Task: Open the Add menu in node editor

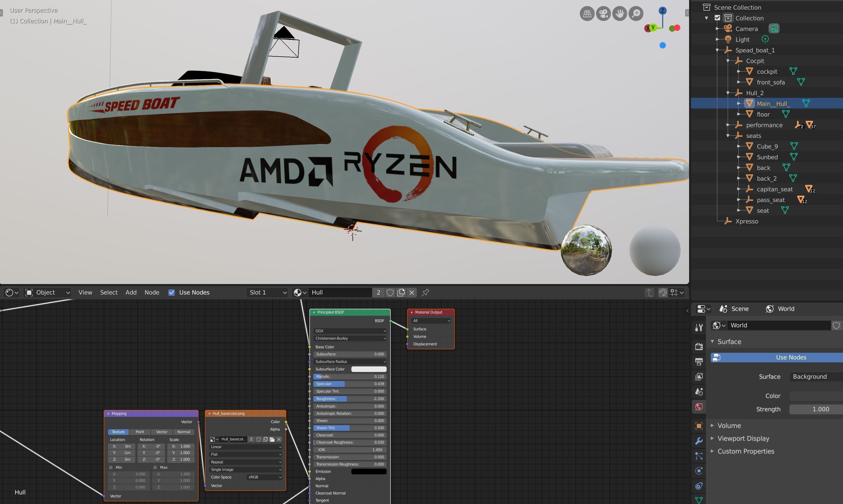Action: tap(131, 292)
